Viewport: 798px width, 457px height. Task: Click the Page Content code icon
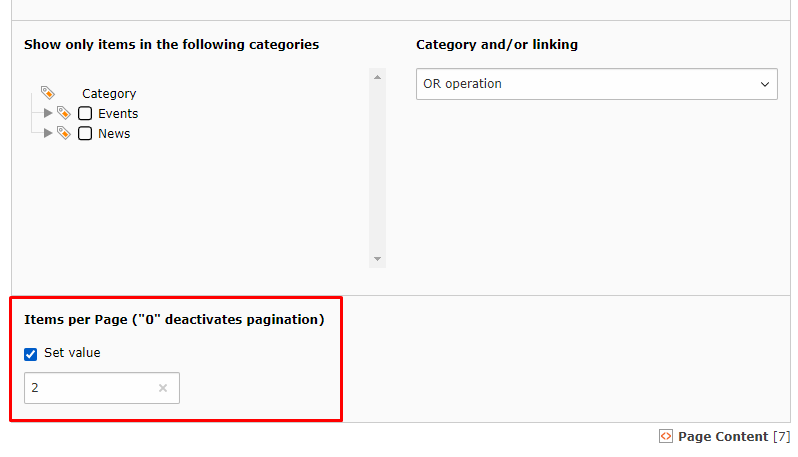(x=666, y=436)
